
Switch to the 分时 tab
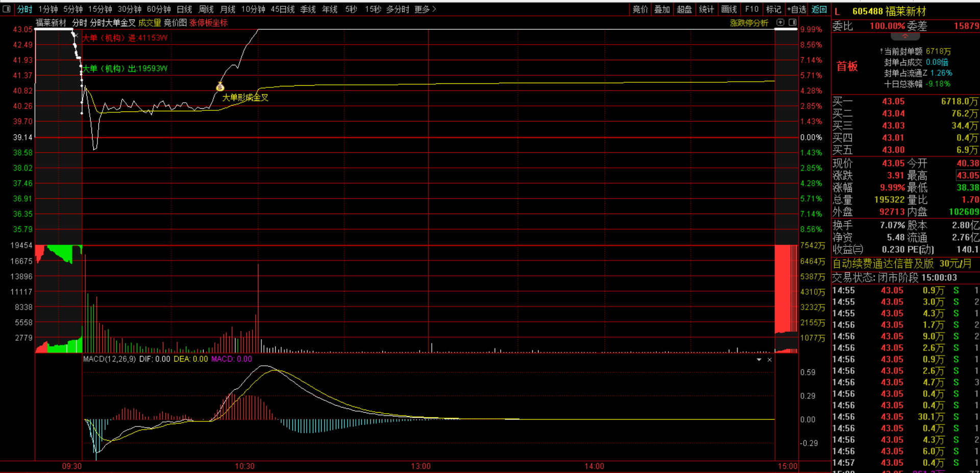coord(24,9)
